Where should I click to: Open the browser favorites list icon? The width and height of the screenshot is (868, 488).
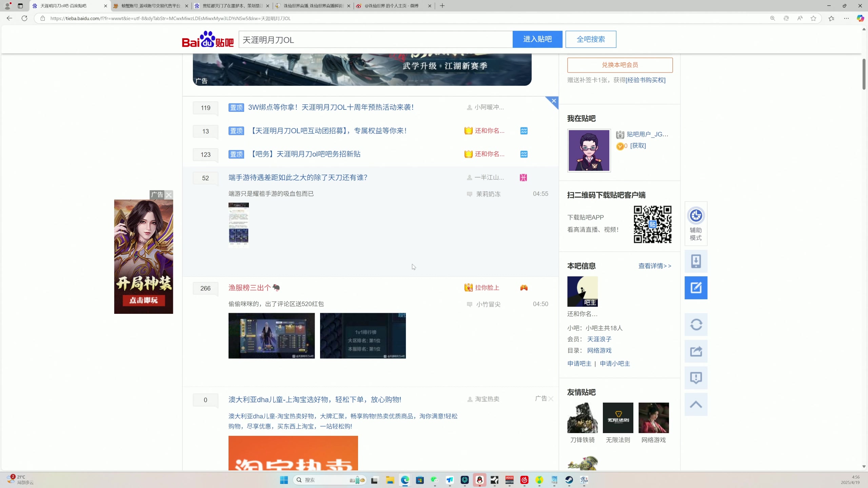click(x=831, y=18)
